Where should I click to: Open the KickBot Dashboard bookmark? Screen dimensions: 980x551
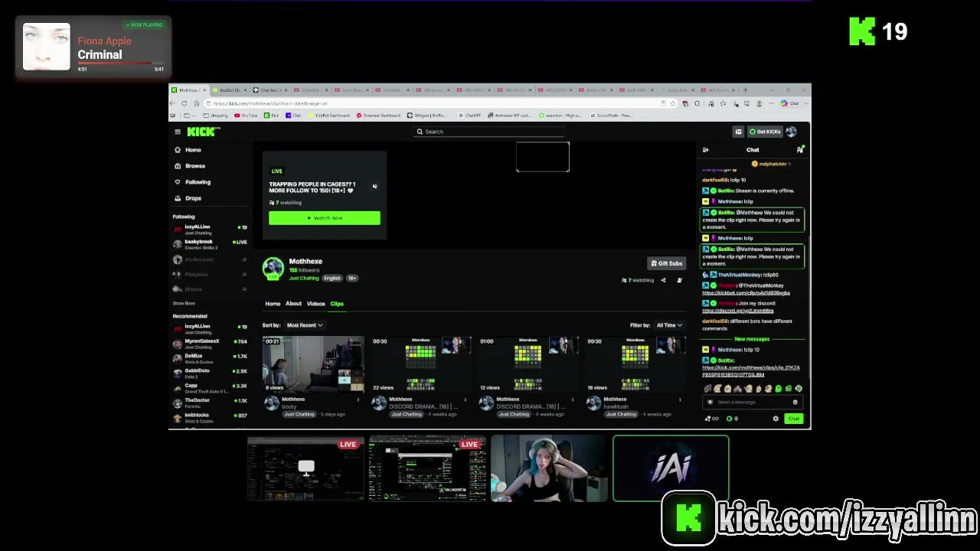point(330,116)
